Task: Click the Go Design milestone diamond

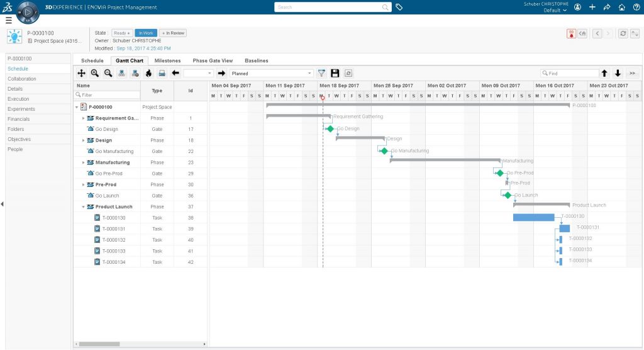Action: click(x=330, y=128)
